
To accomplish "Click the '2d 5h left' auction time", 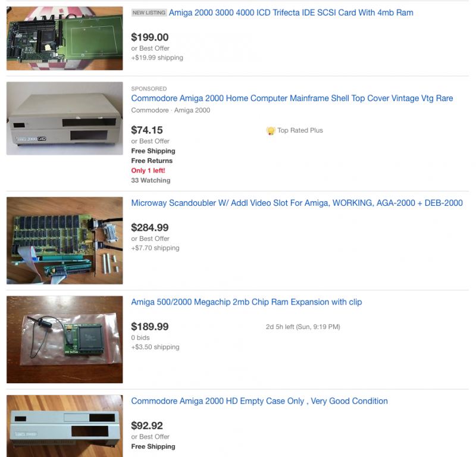I will [x=303, y=327].
